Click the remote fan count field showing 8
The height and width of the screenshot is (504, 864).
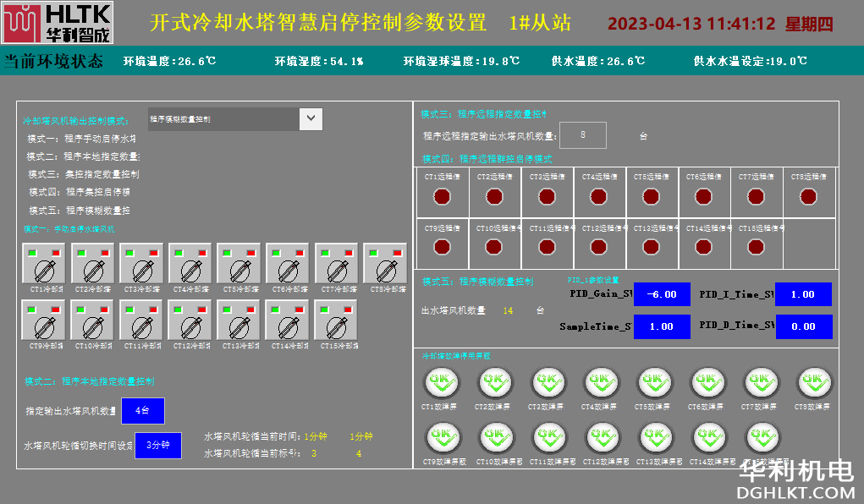click(581, 135)
